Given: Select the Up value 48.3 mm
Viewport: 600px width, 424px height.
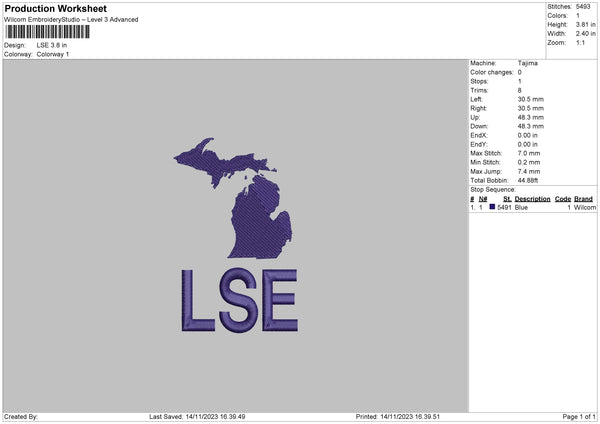Looking at the screenshot, I should [531, 117].
